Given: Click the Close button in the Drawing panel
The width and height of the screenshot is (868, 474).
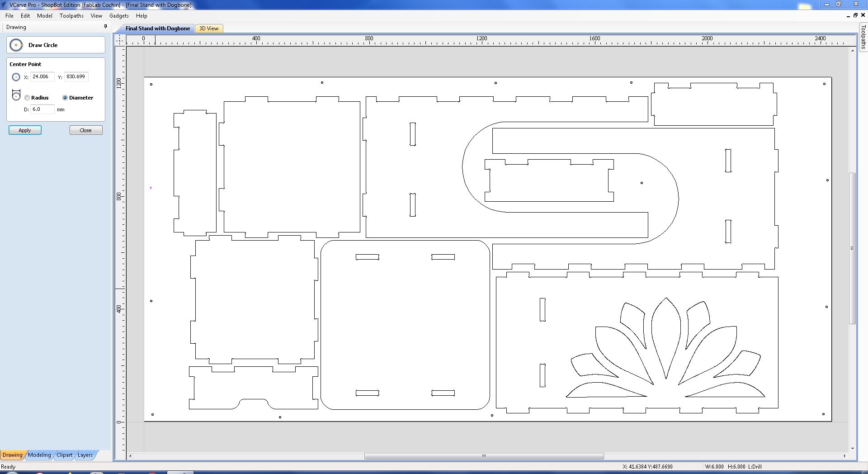Looking at the screenshot, I should (x=86, y=130).
